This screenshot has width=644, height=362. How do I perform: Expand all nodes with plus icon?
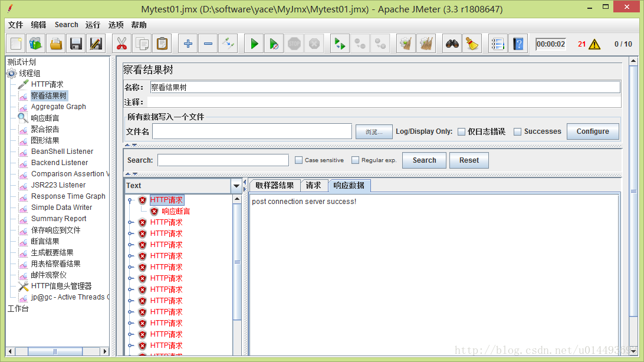pos(188,44)
